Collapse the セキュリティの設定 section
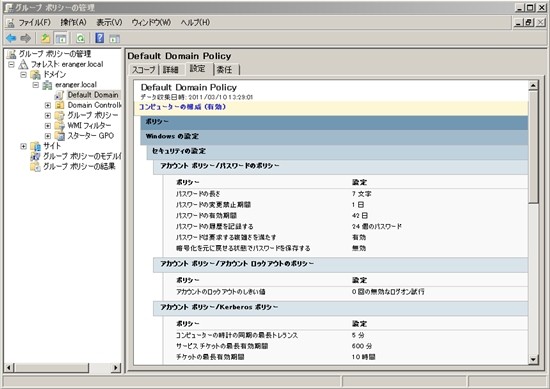Image resolution: width=550 pixels, height=389 pixels. (x=337, y=152)
